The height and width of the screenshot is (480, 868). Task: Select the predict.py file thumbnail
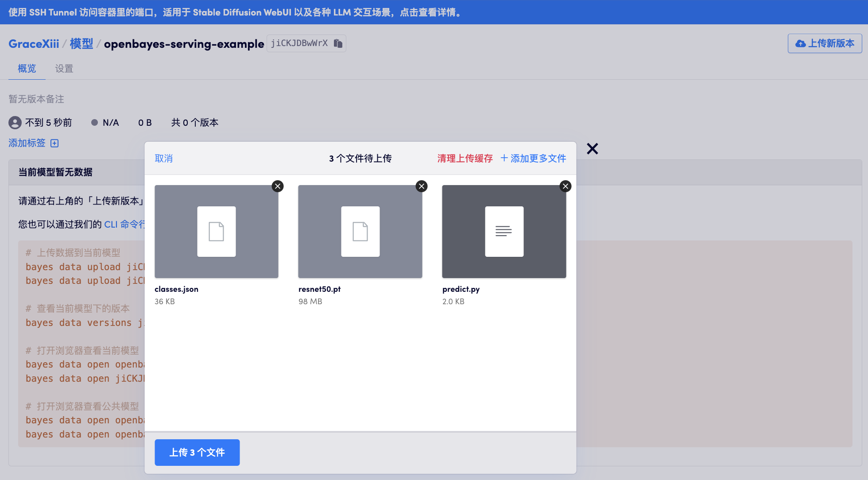[x=504, y=232]
